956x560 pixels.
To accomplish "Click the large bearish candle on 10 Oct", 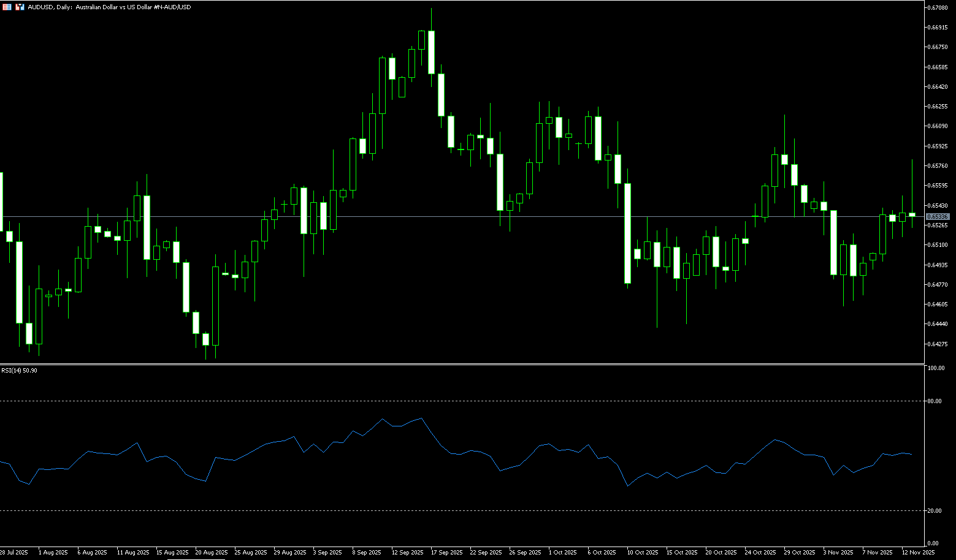I will (x=627, y=233).
